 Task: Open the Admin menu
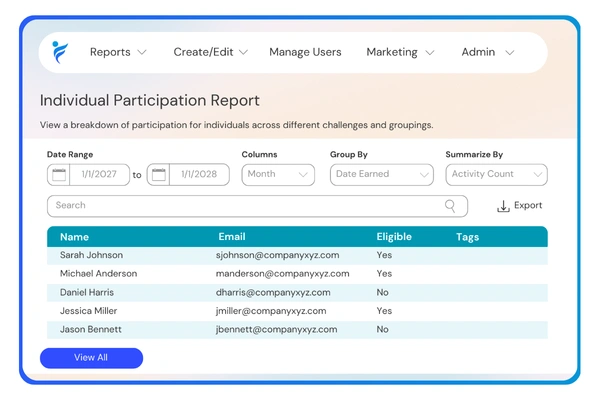478,52
